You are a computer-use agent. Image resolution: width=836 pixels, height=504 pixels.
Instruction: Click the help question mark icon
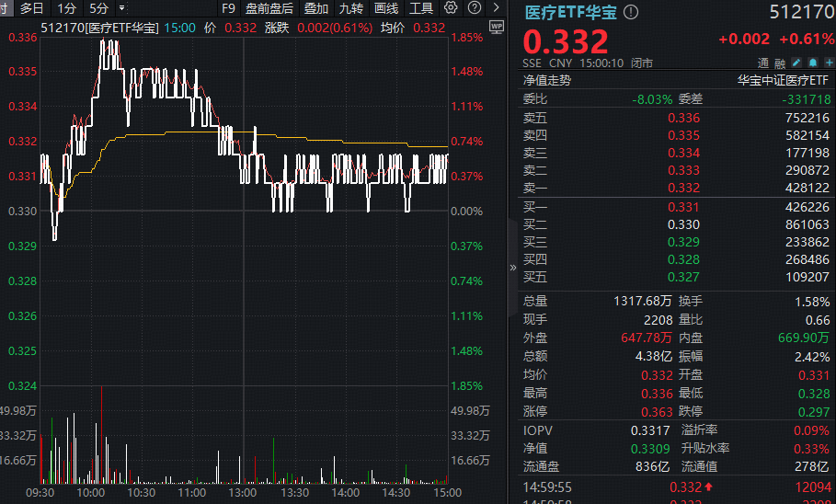(472, 8)
